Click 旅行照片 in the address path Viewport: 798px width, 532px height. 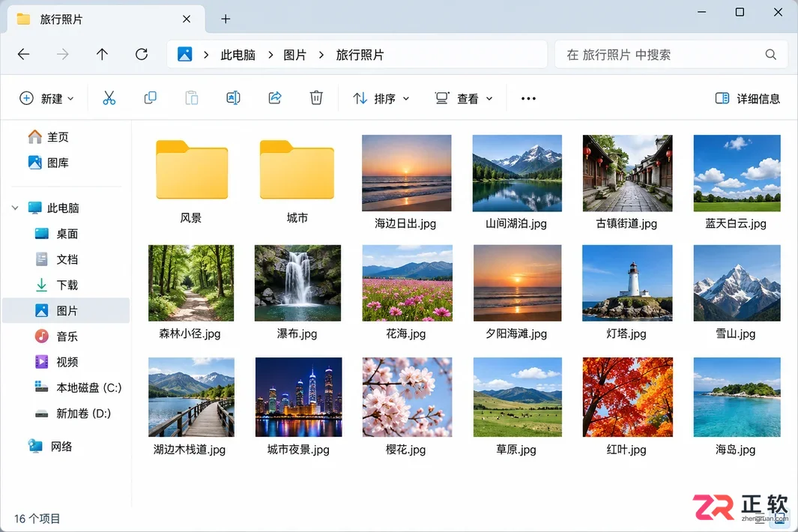click(x=360, y=55)
